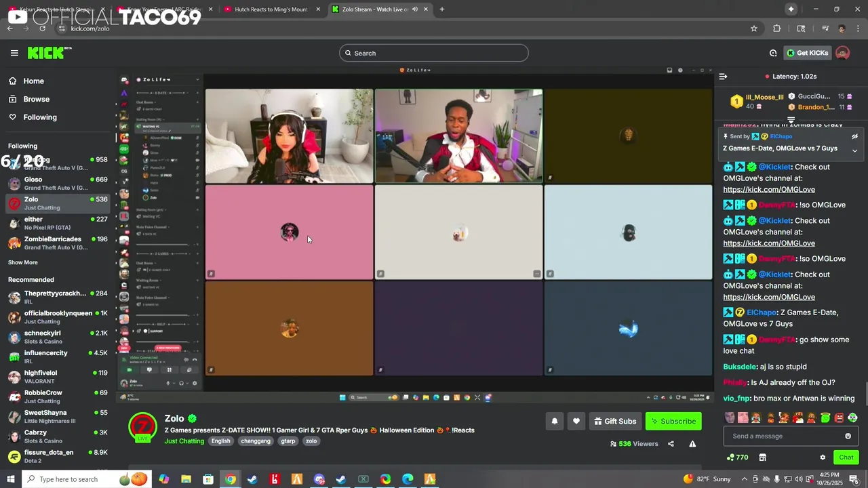Open the first kick.com/OMGLove link
868x488 pixels.
769,190
